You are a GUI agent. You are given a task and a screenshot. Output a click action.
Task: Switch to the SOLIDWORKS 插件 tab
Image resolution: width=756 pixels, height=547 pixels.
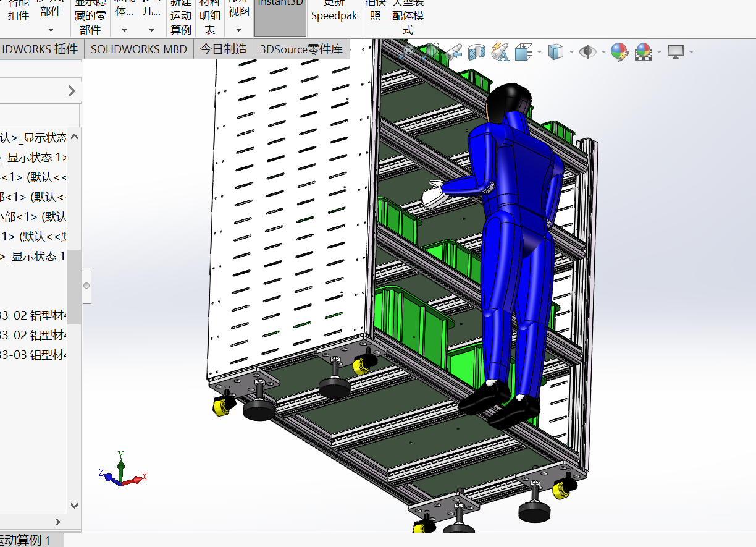(x=40, y=49)
